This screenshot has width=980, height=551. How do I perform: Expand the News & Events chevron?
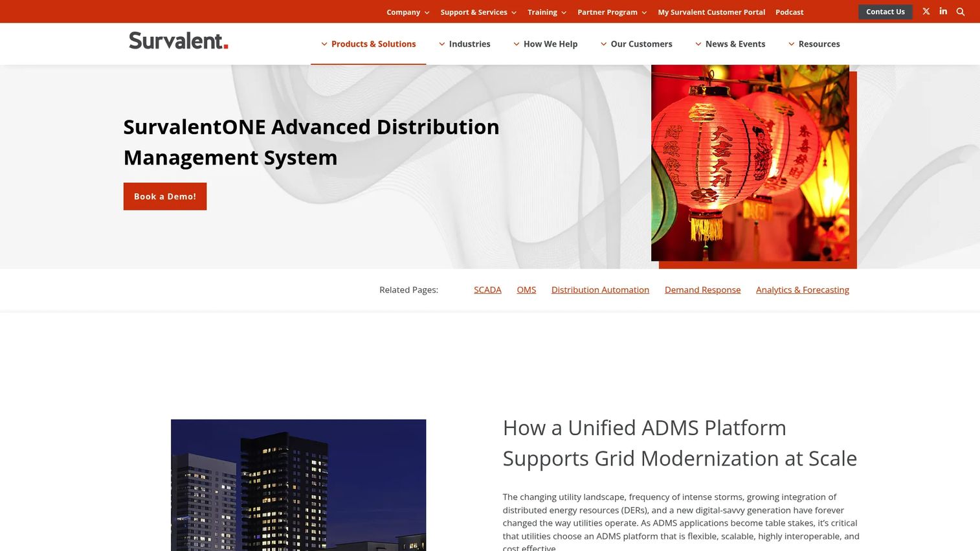point(698,44)
